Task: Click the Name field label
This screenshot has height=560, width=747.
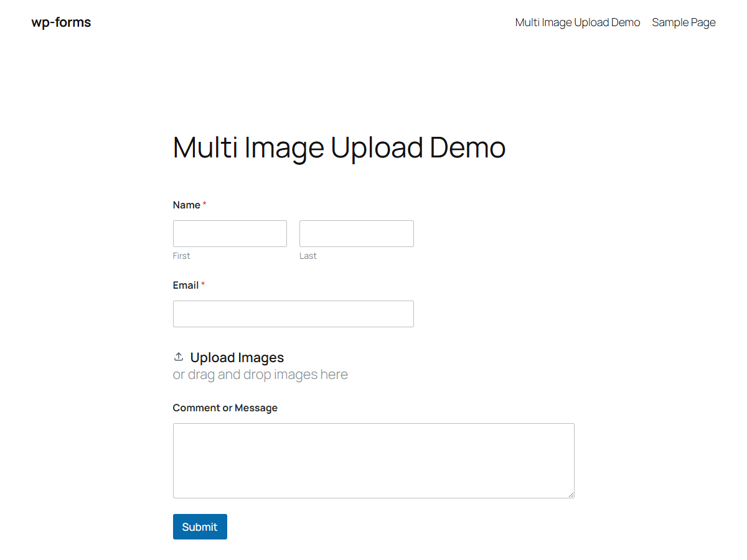Action: [x=187, y=205]
